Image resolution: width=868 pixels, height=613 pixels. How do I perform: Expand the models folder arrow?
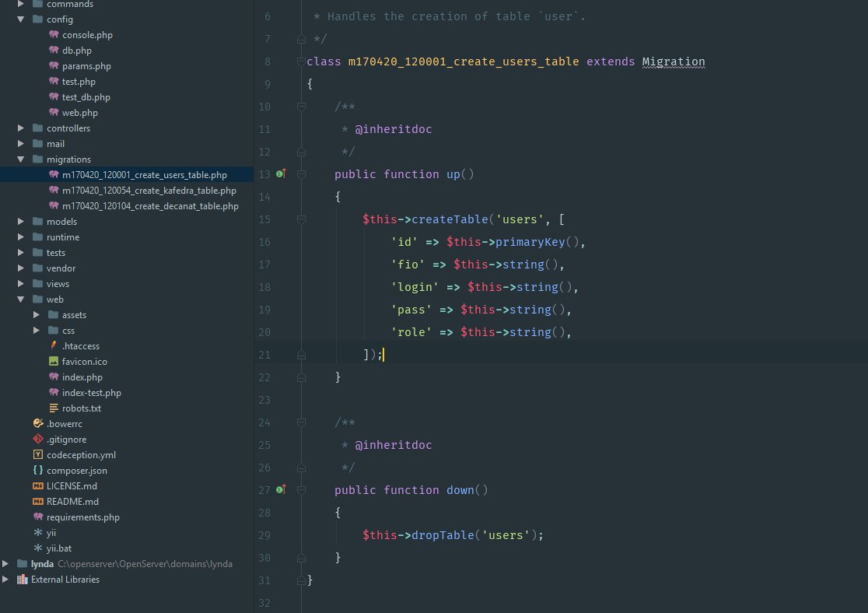20,222
